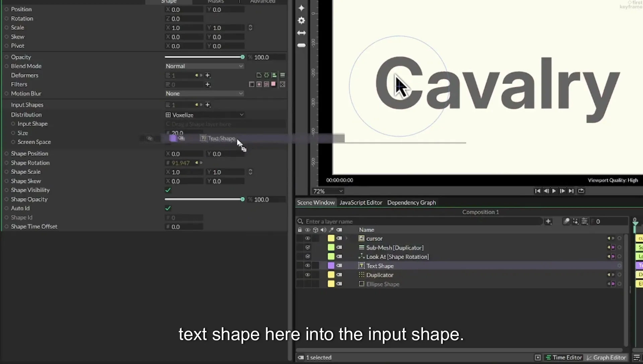Hide the Text Shape layer via eye icon
This screenshot has width=643, height=364.
[x=307, y=266]
